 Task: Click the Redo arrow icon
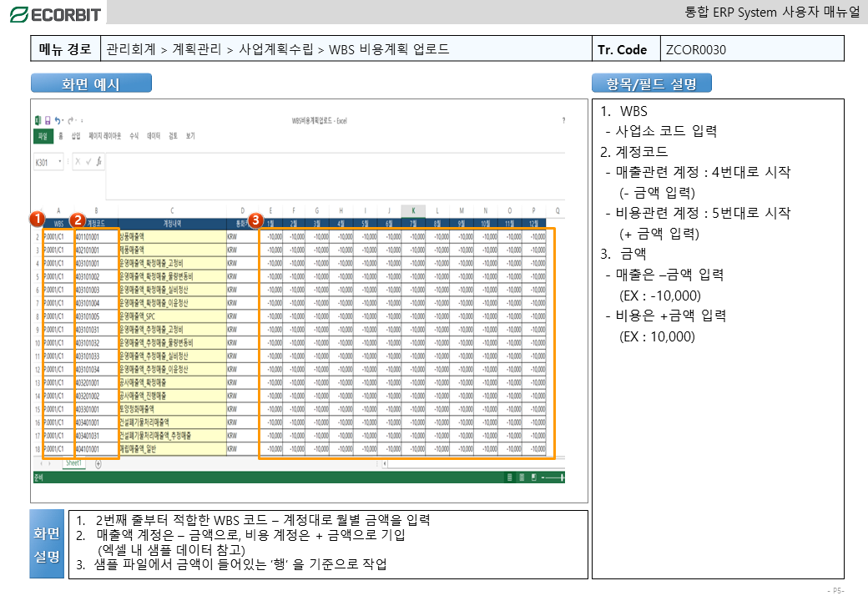pyautogui.click(x=70, y=120)
